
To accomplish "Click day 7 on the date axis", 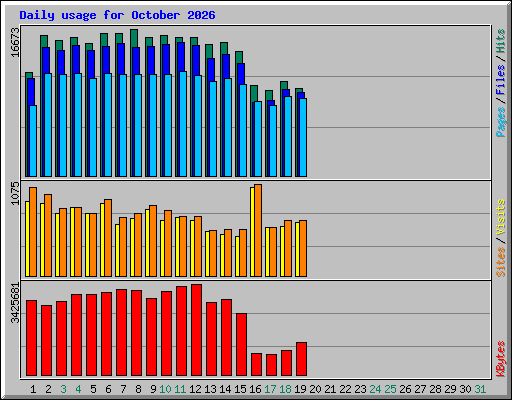I will click(123, 389).
